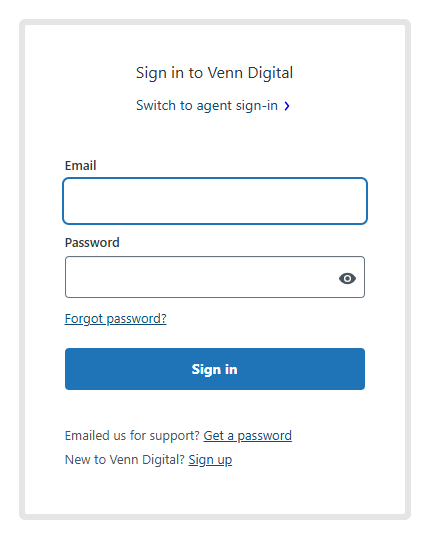Select the Sign in to Venn Digital heading

coord(214,73)
